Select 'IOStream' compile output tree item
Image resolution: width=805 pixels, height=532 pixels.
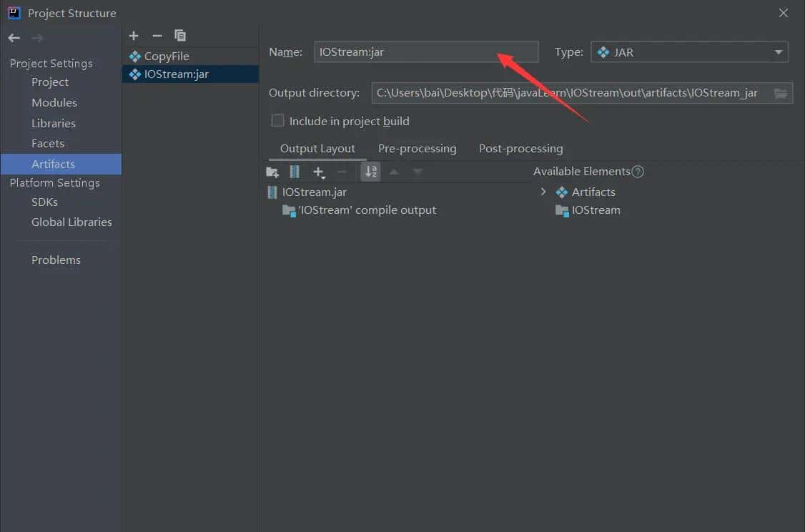(366, 210)
